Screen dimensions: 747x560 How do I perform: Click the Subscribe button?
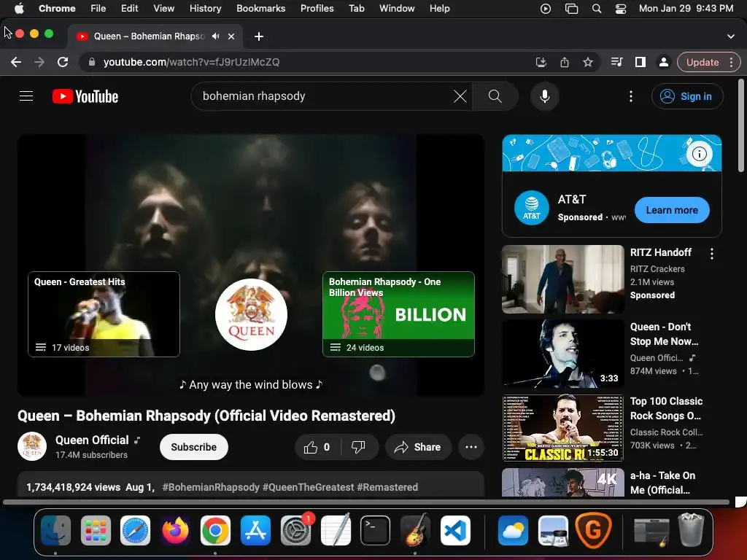pos(194,447)
